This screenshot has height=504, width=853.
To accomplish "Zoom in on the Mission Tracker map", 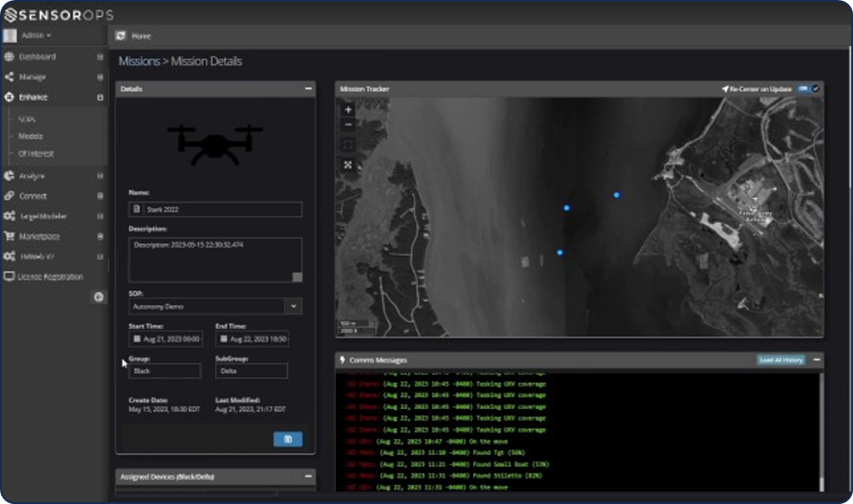I will pyautogui.click(x=348, y=110).
